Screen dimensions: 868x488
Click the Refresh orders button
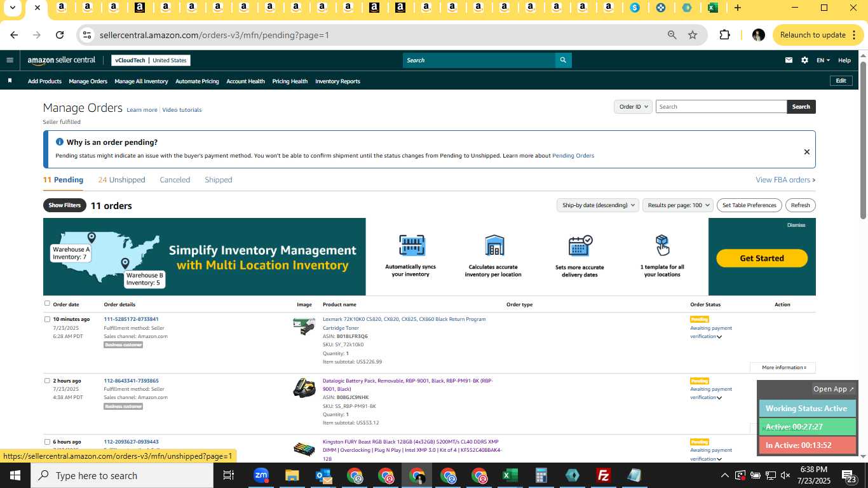point(800,205)
